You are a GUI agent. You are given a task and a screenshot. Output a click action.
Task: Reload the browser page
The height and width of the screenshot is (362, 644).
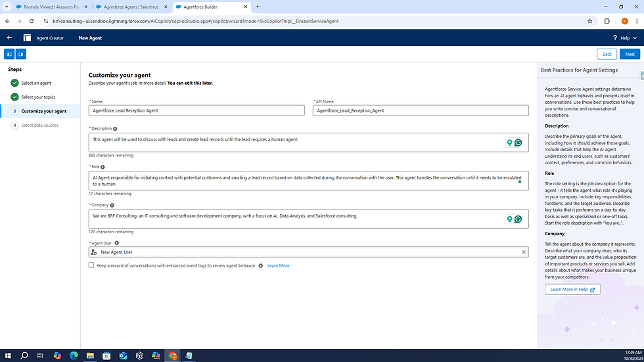(32, 21)
